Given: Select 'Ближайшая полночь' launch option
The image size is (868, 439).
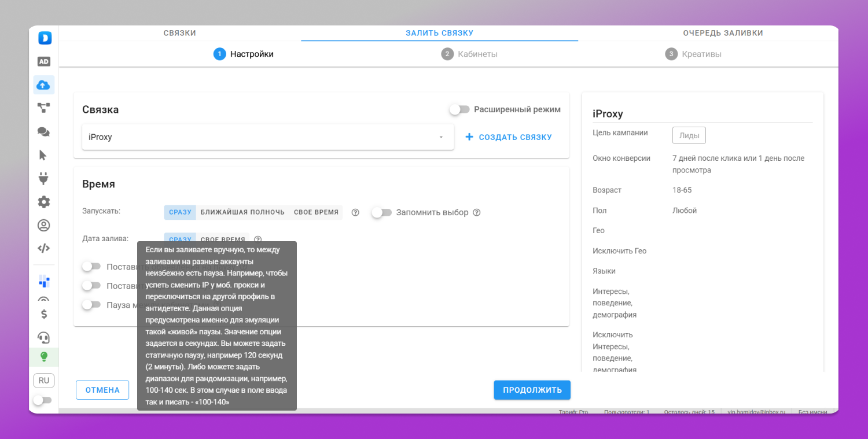Looking at the screenshot, I should click(242, 212).
